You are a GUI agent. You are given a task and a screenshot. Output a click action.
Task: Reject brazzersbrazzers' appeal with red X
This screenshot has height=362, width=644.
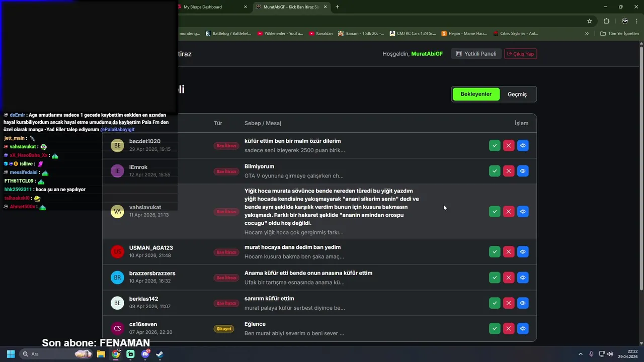coord(509,278)
